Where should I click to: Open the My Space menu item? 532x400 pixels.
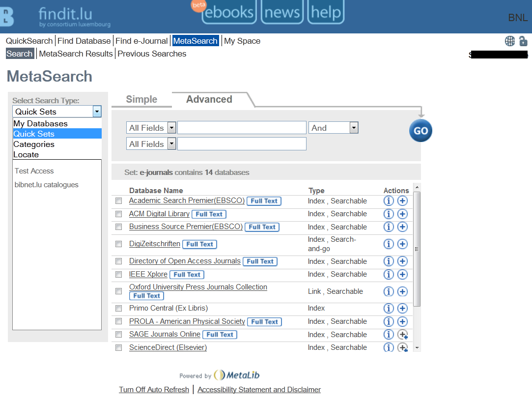pyautogui.click(x=242, y=41)
